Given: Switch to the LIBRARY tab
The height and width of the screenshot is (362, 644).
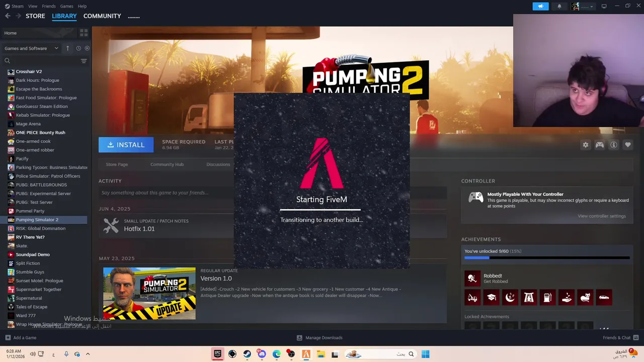Looking at the screenshot, I should pyautogui.click(x=64, y=16).
